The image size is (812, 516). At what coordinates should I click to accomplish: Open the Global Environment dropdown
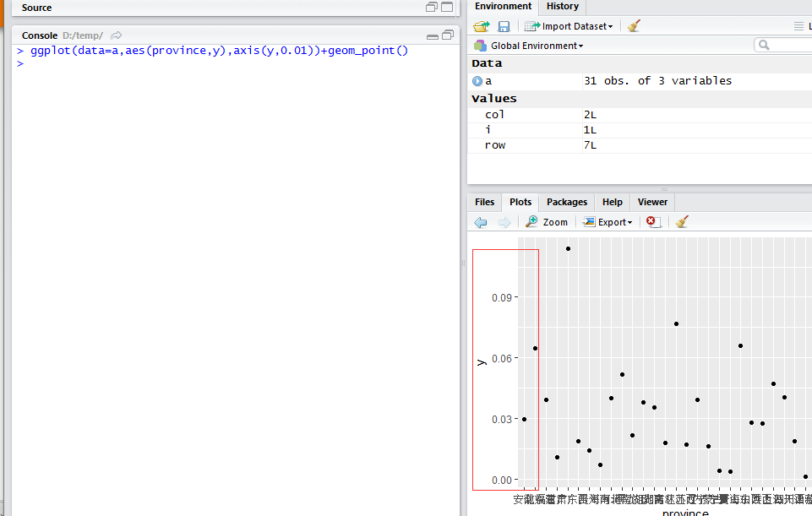tap(529, 46)
